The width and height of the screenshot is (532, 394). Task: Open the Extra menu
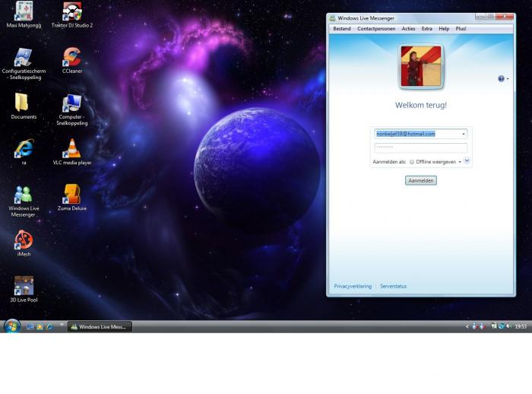coord(427,29)
